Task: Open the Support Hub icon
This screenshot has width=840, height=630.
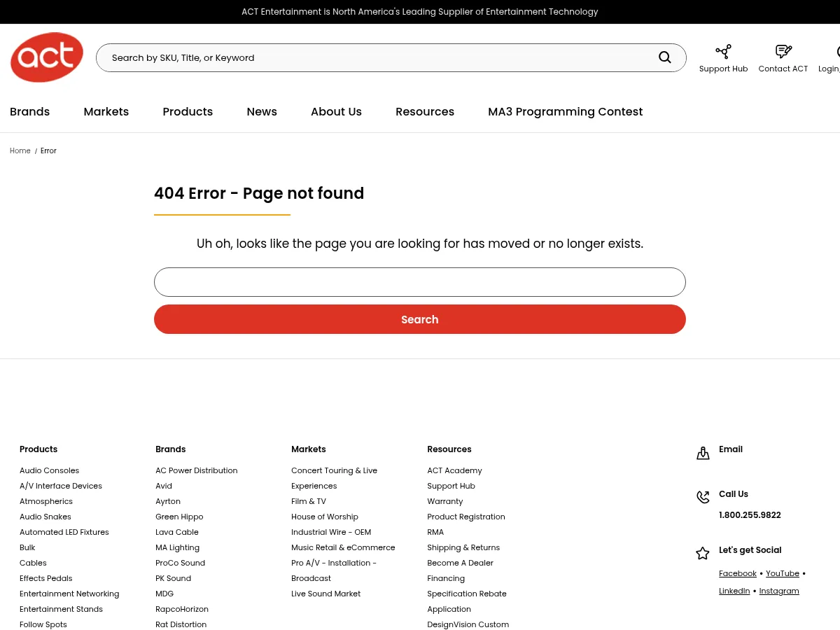Action: pos(723,52)
